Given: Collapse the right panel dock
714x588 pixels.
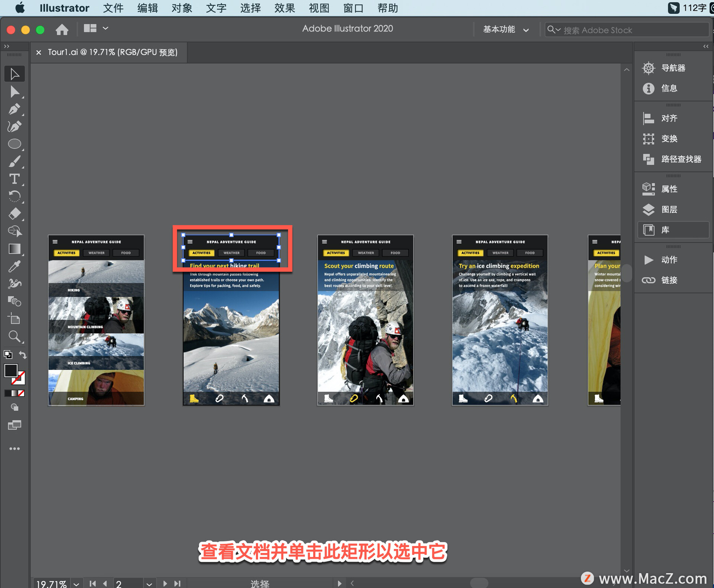Looking at the screenshot, I should pos(705,46).
